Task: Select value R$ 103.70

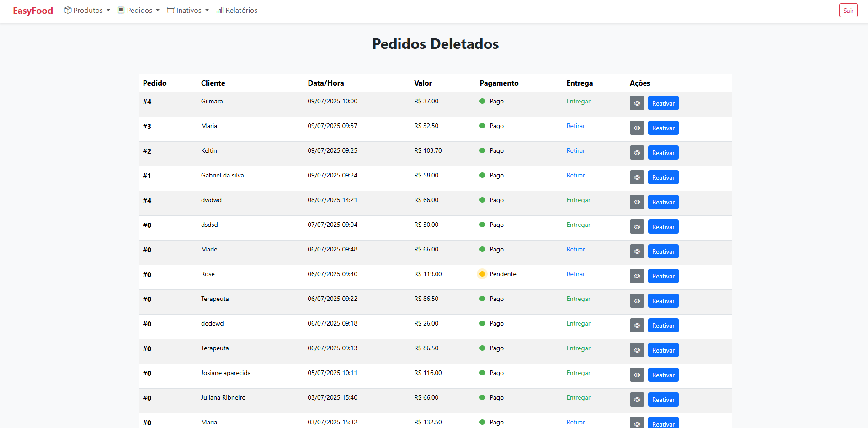Action: pyautogui.click(x=428, y=150)
